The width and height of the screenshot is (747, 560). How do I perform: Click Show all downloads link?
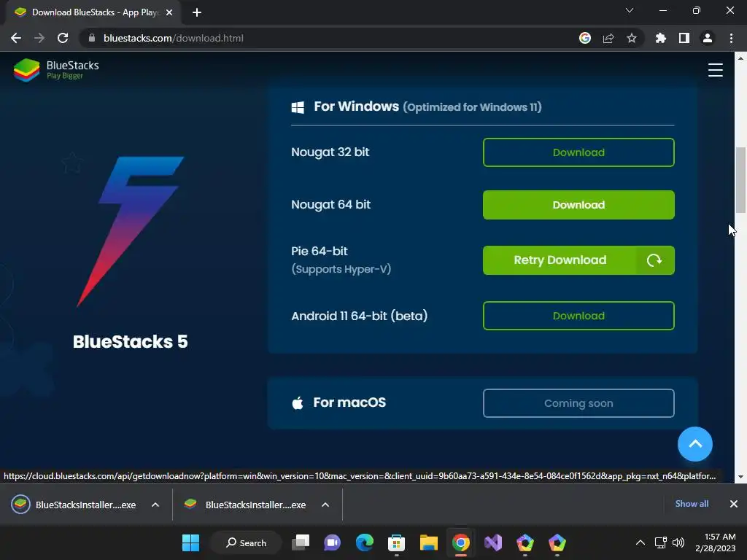692,504
